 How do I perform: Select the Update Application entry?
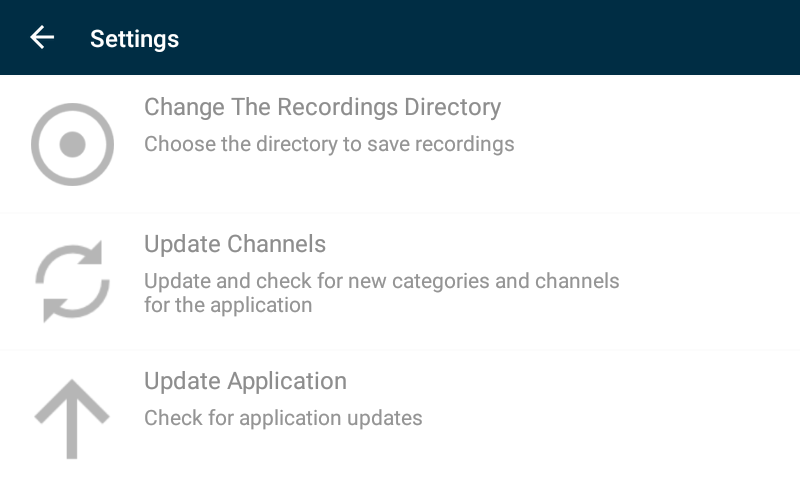(245, 381)
